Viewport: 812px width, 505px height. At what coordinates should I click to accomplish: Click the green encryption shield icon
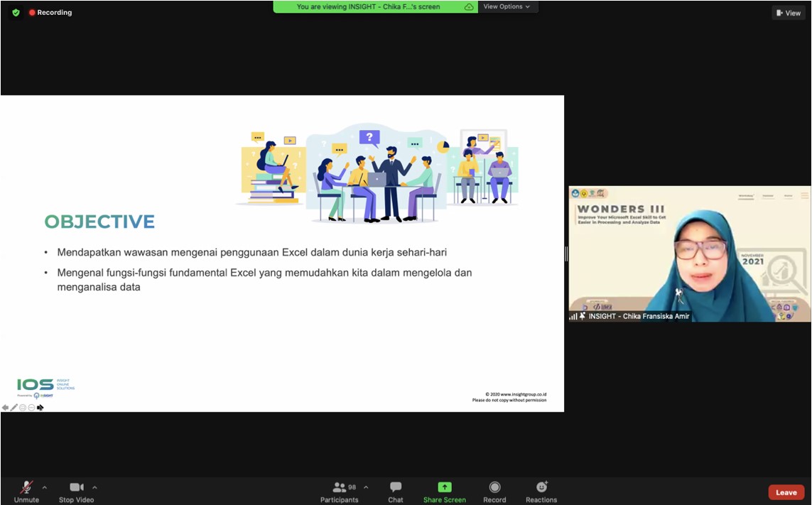pos(16,13)
